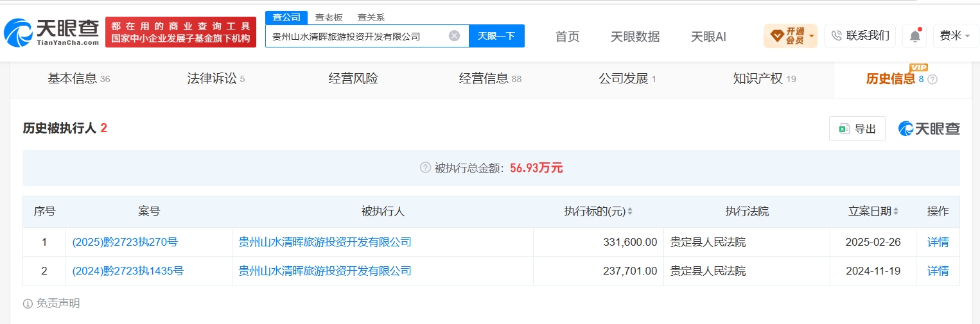This screenshot has height=324, width=980.
Task: Click the 操作 column header
Action: [938, 212]
